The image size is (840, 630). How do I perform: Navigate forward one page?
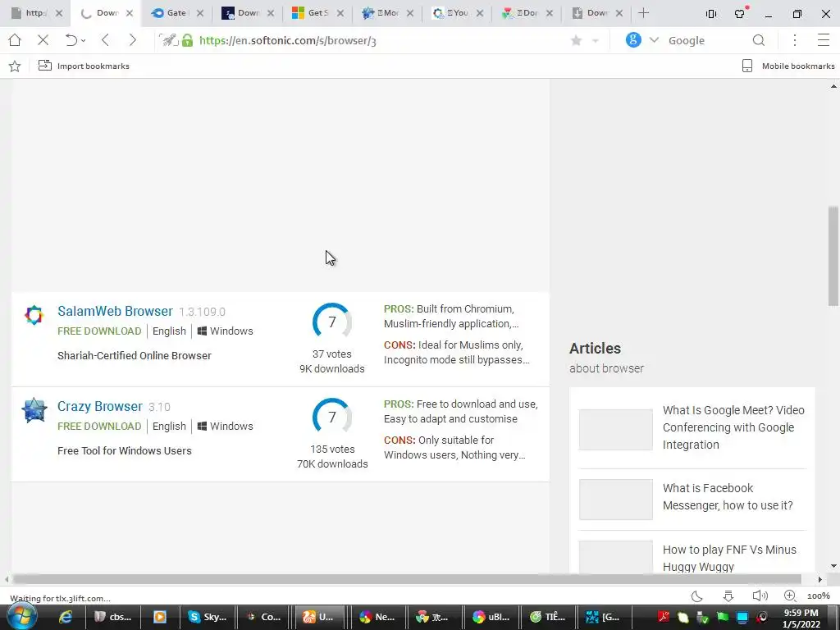pos(132,40)
